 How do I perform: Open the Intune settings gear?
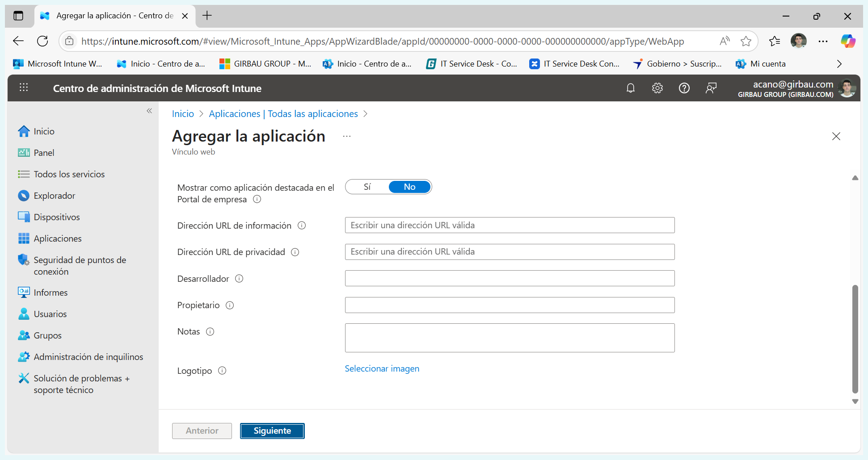(657, 88)
